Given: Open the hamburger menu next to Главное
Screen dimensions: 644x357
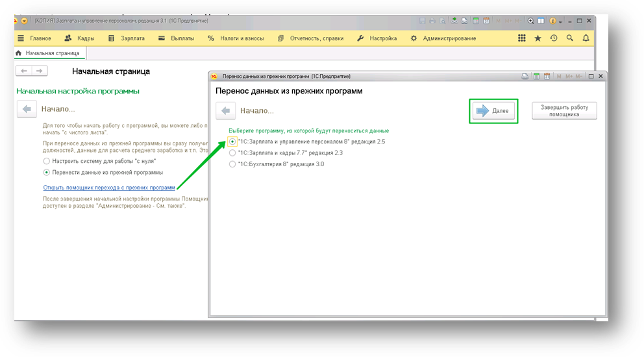Looking at the screenshot, I should click(x=21, y=38).
